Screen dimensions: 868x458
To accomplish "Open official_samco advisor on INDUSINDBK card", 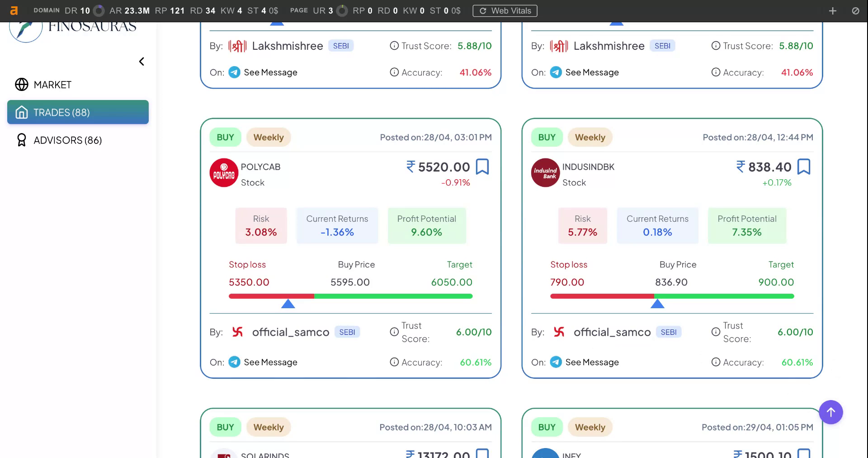I will click(x=612, y=332).
